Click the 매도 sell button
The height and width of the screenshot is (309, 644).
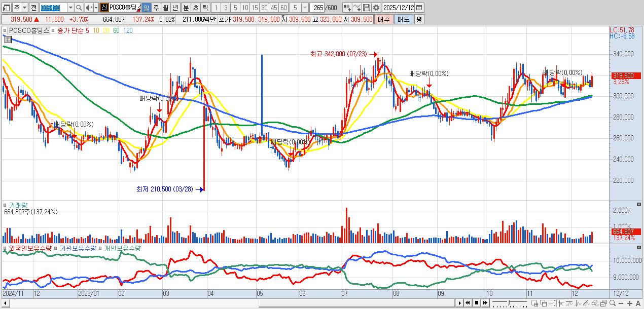pos(403,19)
